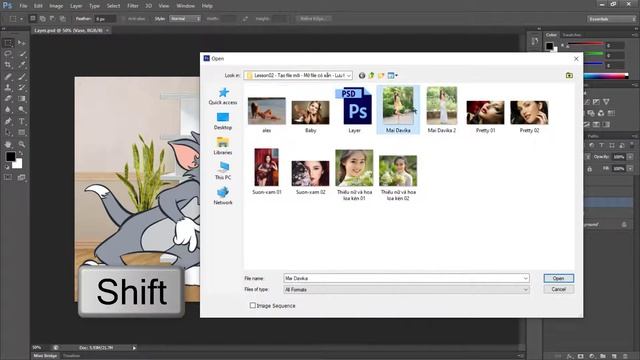Select the Brush tool
Image resolution: width=640 pixels, height=360 pixels.
click(x=22, y=76)
